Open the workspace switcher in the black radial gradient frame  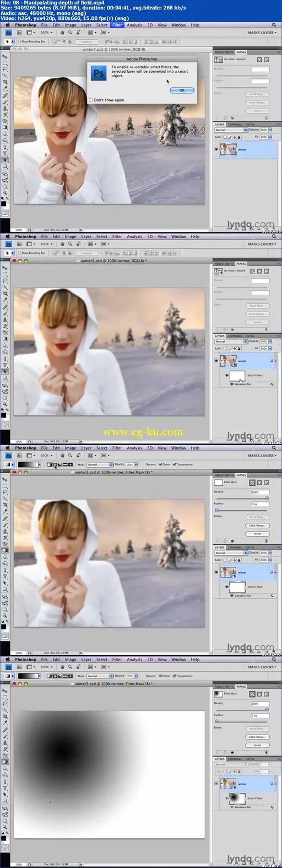(262, 667)
